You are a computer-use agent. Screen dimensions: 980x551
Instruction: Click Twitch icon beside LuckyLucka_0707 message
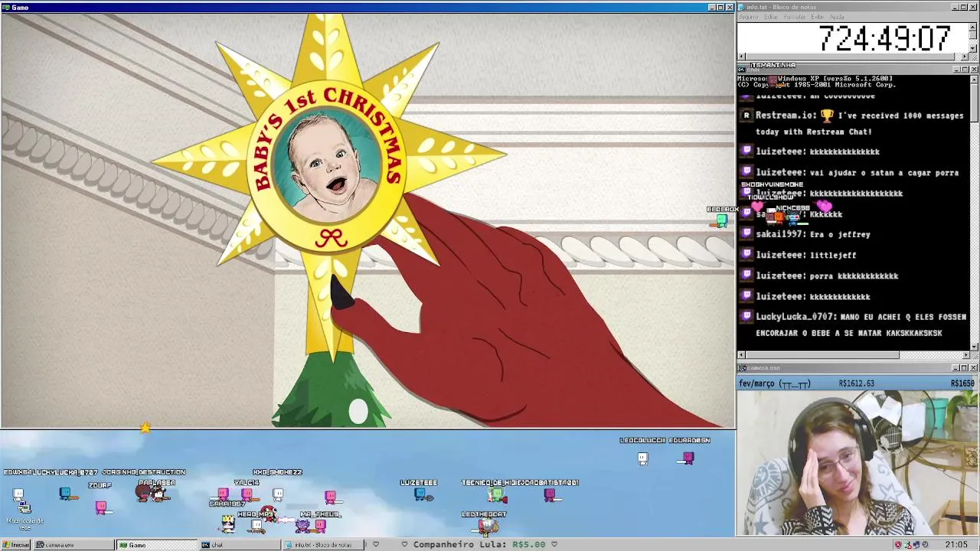coord(746,316)
